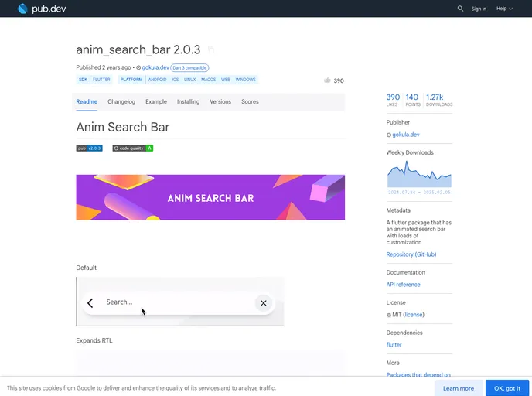Click the PLATFORM tag
The image size is (532, 396).
click(131, 80)
